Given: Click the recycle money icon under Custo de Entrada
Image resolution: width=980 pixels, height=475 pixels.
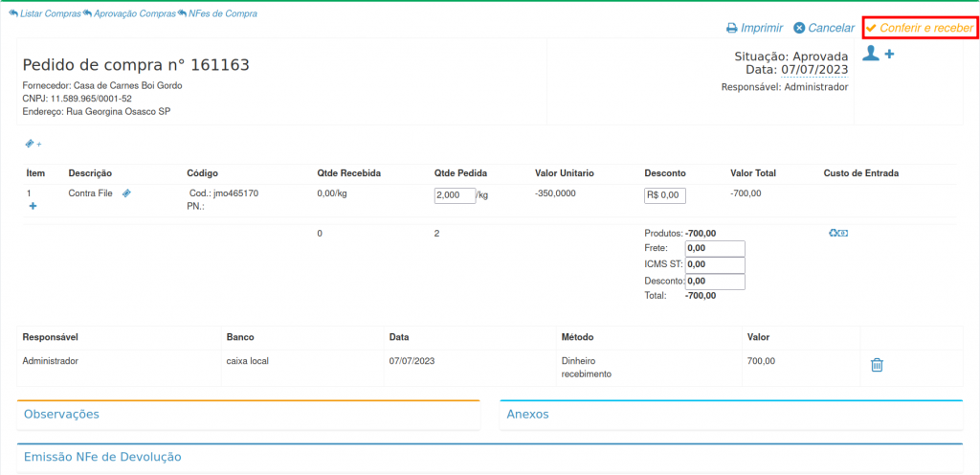Looking at the screenshot, I should click(838, 233).
